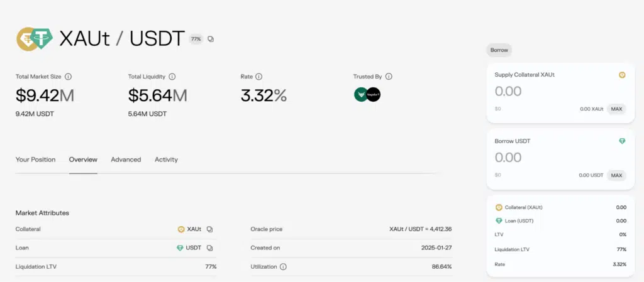This screenshot has width=644, height=282.
Task: Click the green trusted curator logo
Action: (x=361, y=95)
